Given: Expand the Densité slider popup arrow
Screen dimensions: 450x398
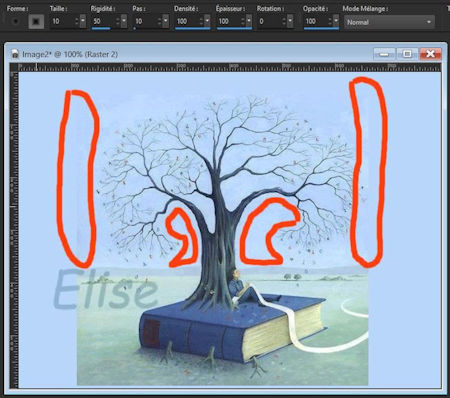Looking at the screenshot, I should coord(207,21).
